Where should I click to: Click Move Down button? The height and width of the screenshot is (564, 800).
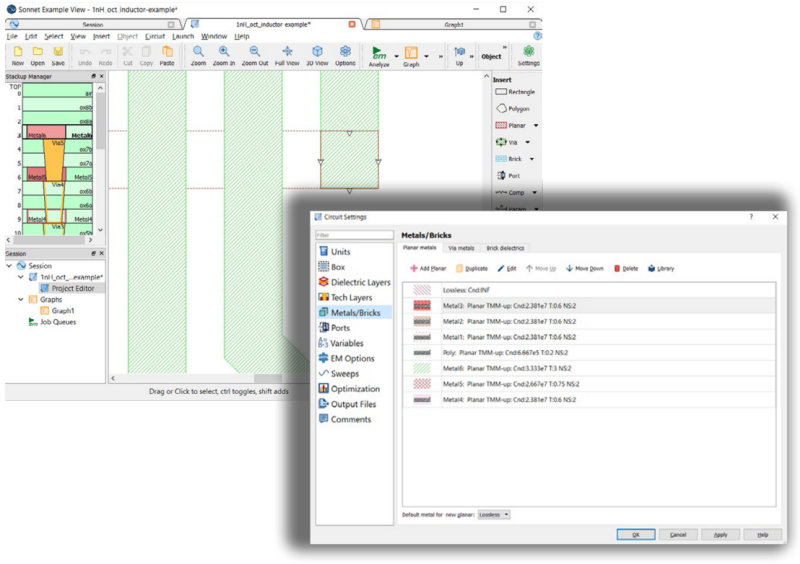click(585, 268)
